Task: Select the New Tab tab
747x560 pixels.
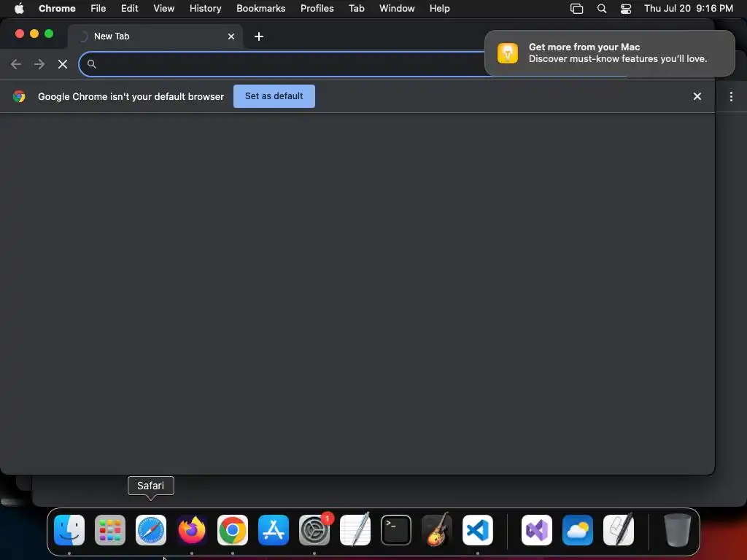Action: (155, 36)
